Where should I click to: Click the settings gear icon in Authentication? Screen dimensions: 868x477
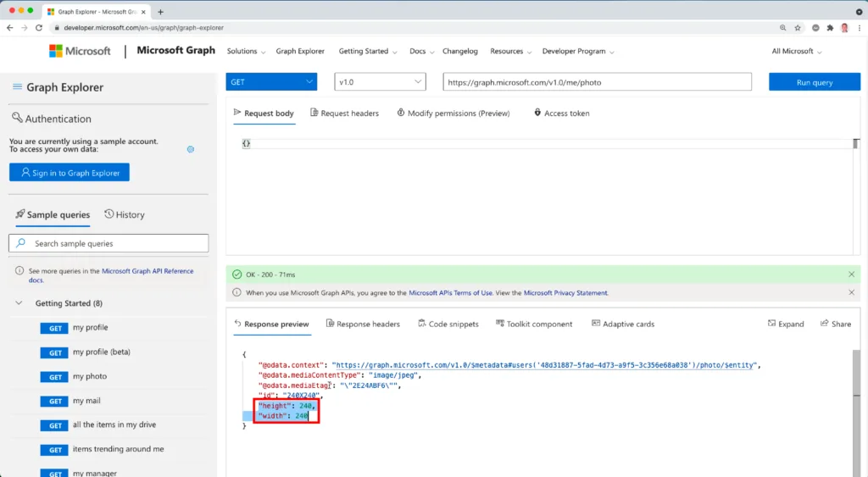pyautogui.click(x=191, y=149)
